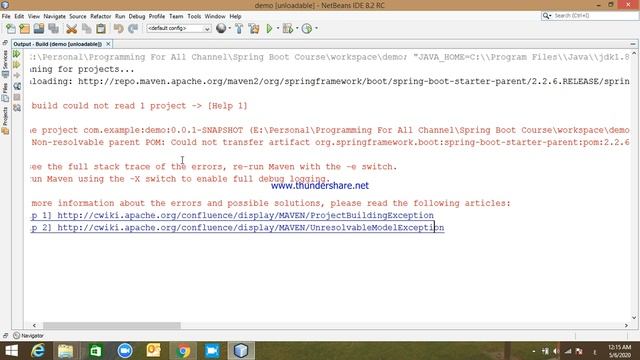
Task: Close the Output - Build tab
Action: coord(108,44)
